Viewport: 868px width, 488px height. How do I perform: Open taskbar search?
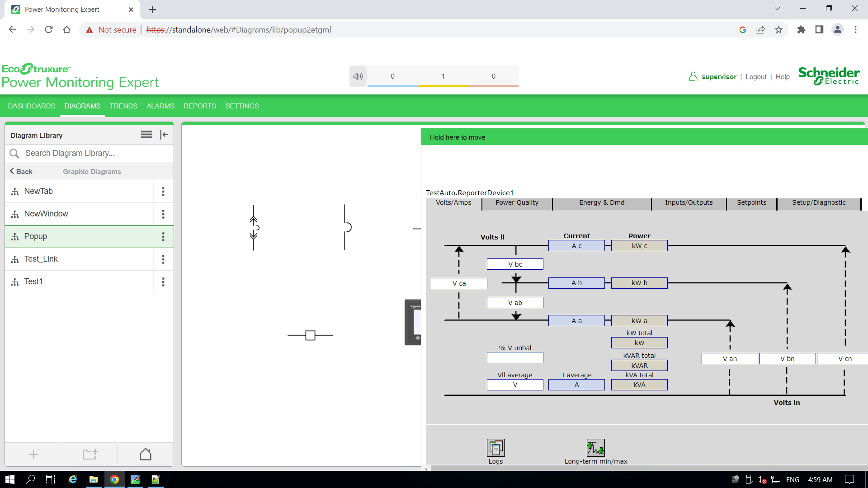pyautogui.click(x=30, y=479)
